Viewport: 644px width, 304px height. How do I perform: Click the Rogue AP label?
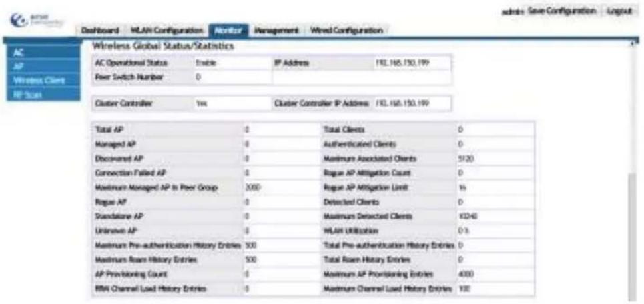(x=109, y=202)
